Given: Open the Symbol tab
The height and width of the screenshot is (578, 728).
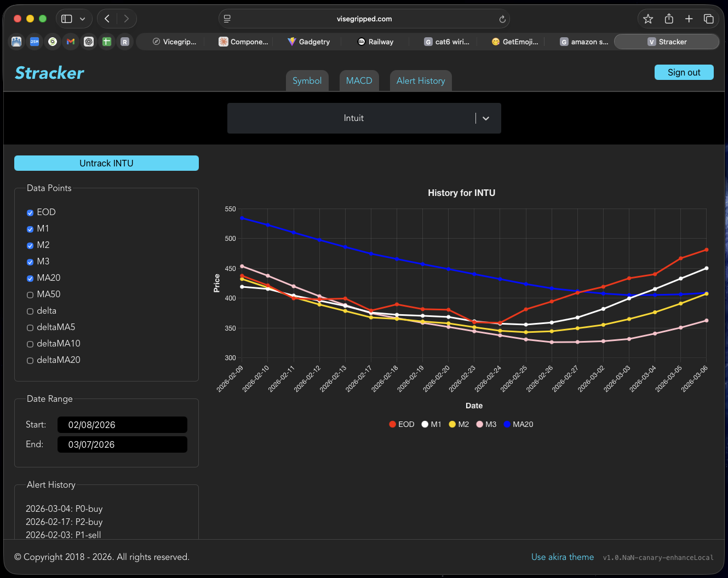Looking at the screenshot, I should [x=307, y=80].
